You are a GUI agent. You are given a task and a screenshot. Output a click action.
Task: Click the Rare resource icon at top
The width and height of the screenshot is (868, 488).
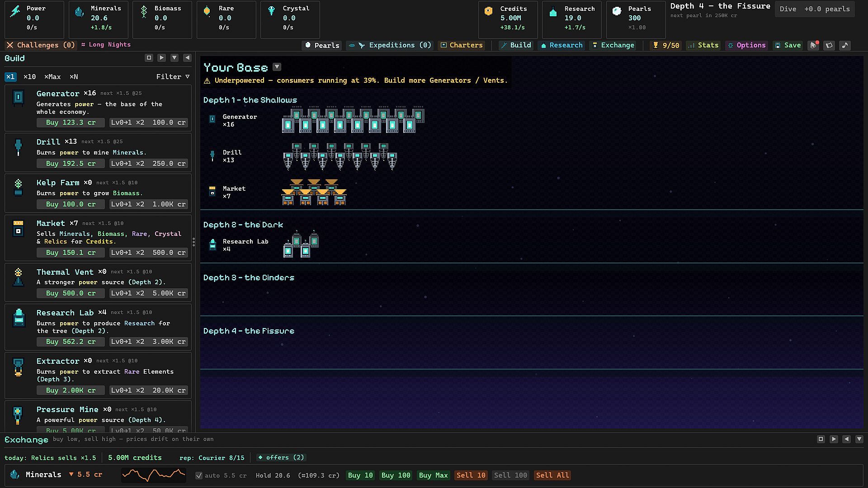click(x=207, y=12)
